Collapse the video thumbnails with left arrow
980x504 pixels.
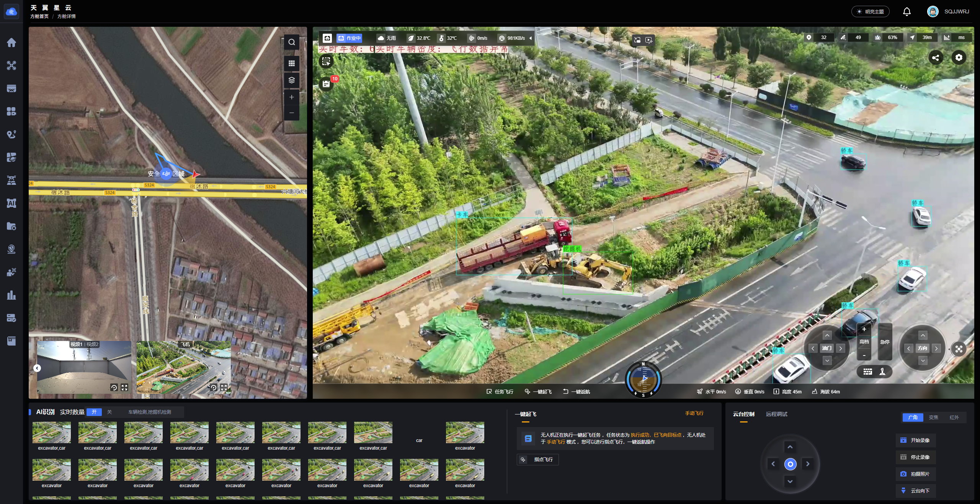click(37, 368)
